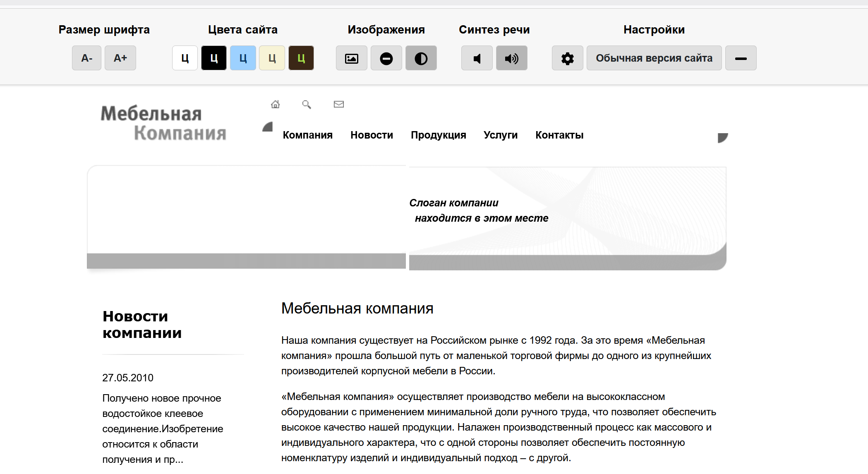
Task: Click the home icon above menu
Action: point(275,104)
